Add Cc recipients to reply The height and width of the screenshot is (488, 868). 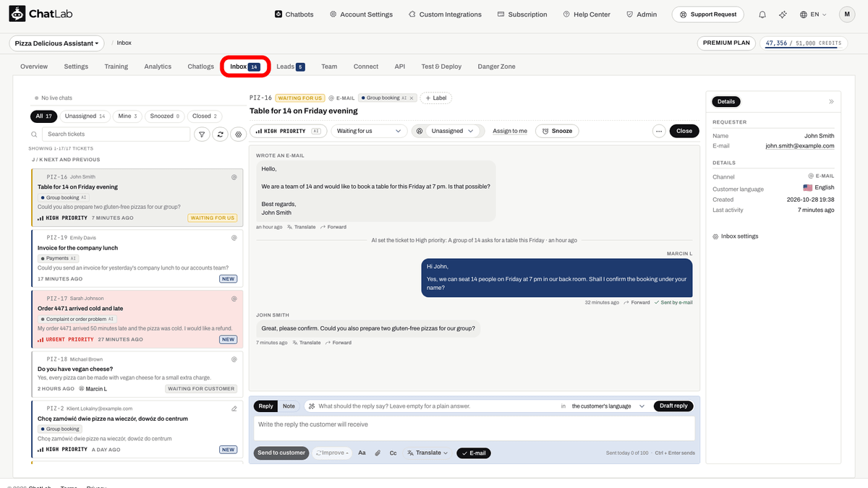click(x=393, y=453)
